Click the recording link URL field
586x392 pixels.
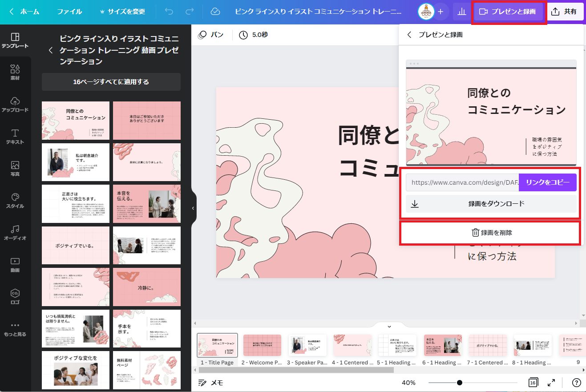click(x=462, y=182)
